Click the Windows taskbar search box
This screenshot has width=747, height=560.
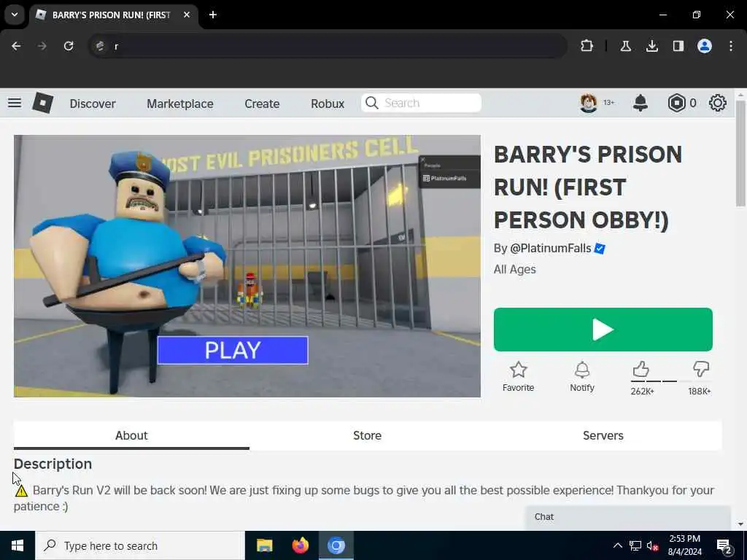[x=140, y=545]
